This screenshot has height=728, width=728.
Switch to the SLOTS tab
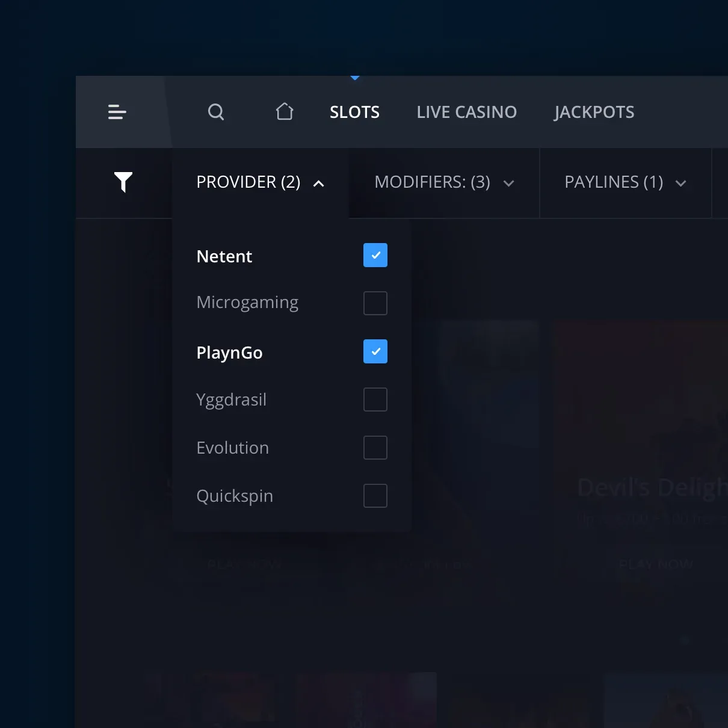coord(354,112)
